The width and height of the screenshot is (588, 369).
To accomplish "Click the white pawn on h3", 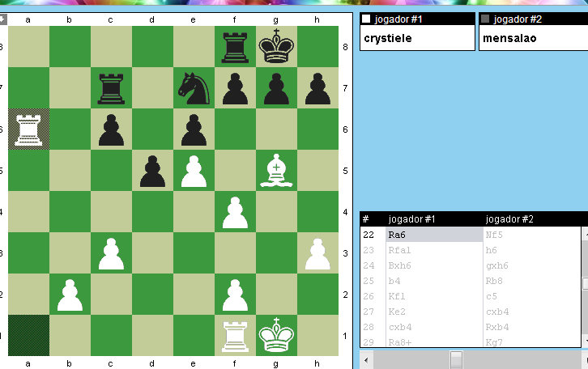I will [317, 253].
